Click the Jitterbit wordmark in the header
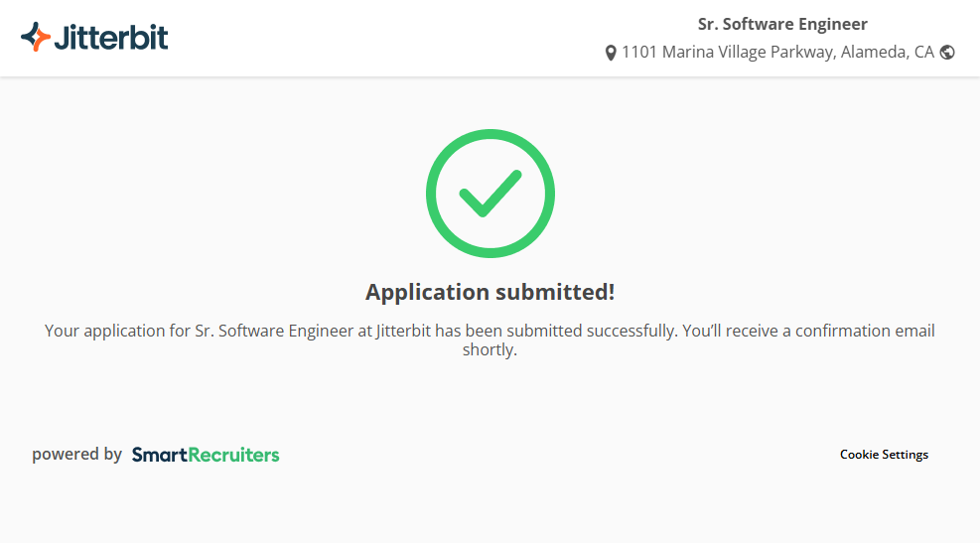The image size is (980, 543). (111, 38)
